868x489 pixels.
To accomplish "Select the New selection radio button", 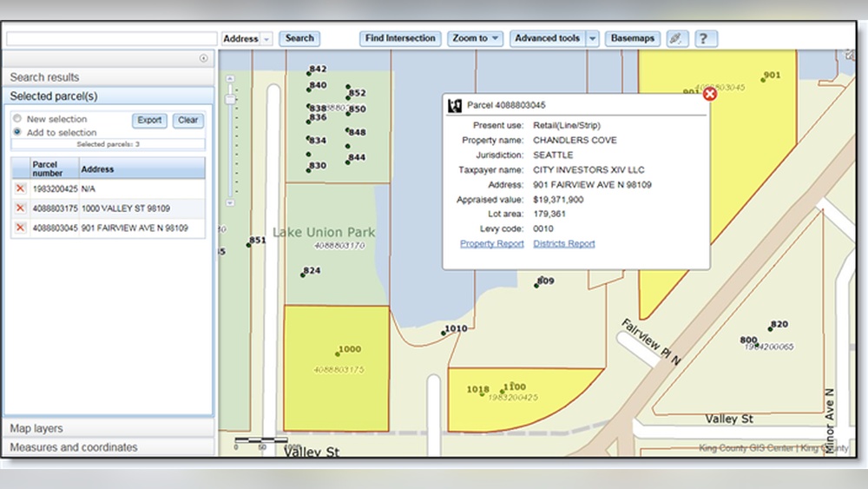I will [17, 118].
